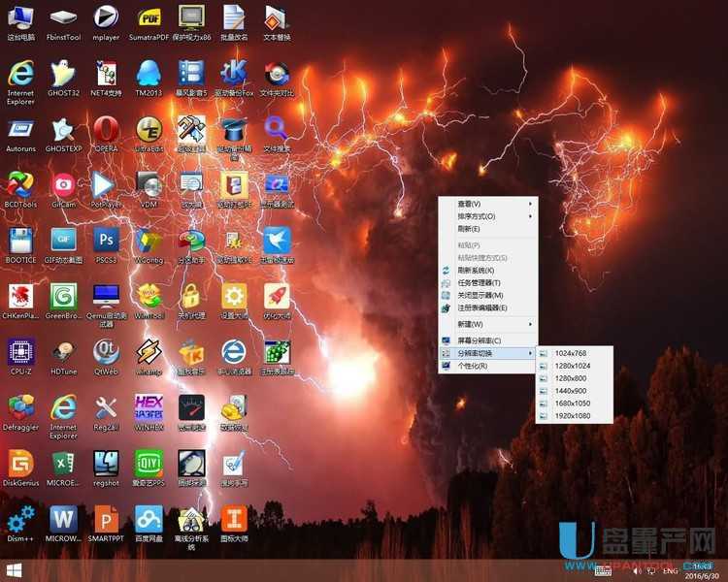Expand the 排序方式(O) submenu
This screenshot has height=582, width=728.
point(488,216)
